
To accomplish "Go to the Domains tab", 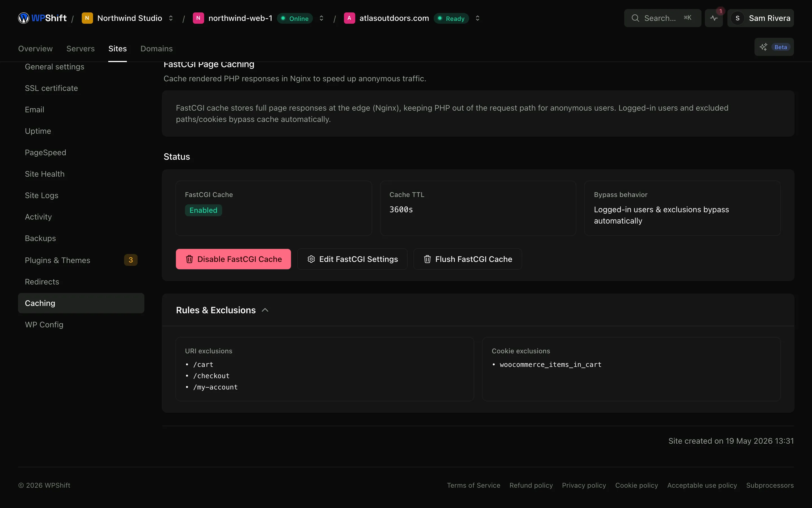I will (x=156, y=49).
